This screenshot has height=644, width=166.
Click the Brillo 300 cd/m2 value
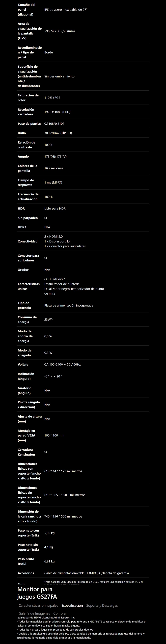point(58,133)
